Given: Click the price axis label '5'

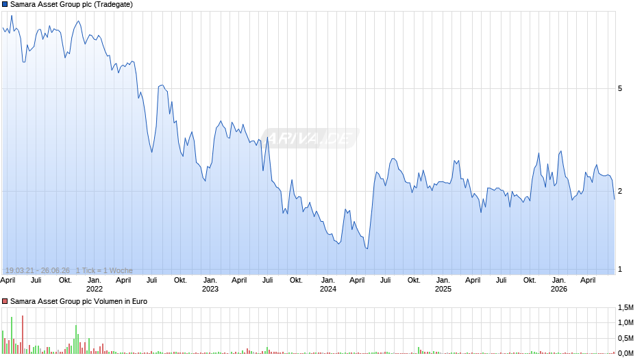Looking at the screenshot, I should point(620,89).
